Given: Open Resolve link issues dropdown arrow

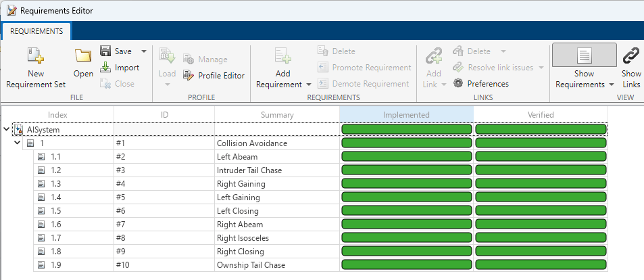Looking at the screenshot, I should pos(541,68).
